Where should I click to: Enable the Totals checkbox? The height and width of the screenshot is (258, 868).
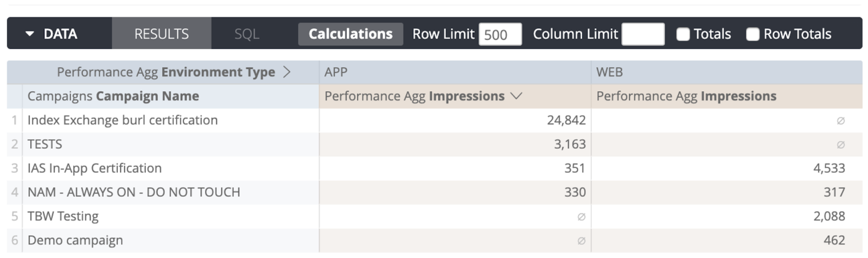(683, 34)
